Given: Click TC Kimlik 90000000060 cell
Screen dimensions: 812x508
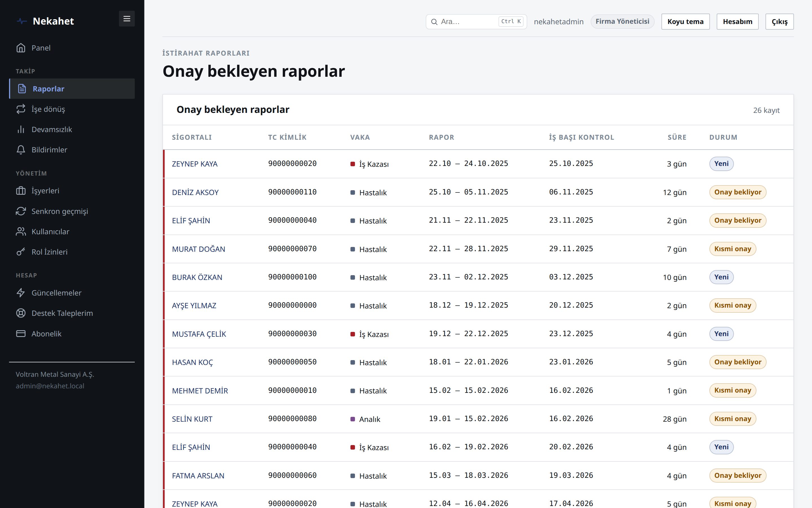Looking at the screenshot, I should click(x=292, y=476).
